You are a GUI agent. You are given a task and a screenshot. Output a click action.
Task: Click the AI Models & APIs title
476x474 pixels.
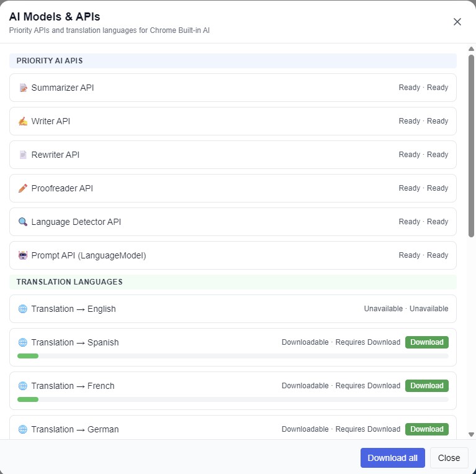(x=55, y=17)
